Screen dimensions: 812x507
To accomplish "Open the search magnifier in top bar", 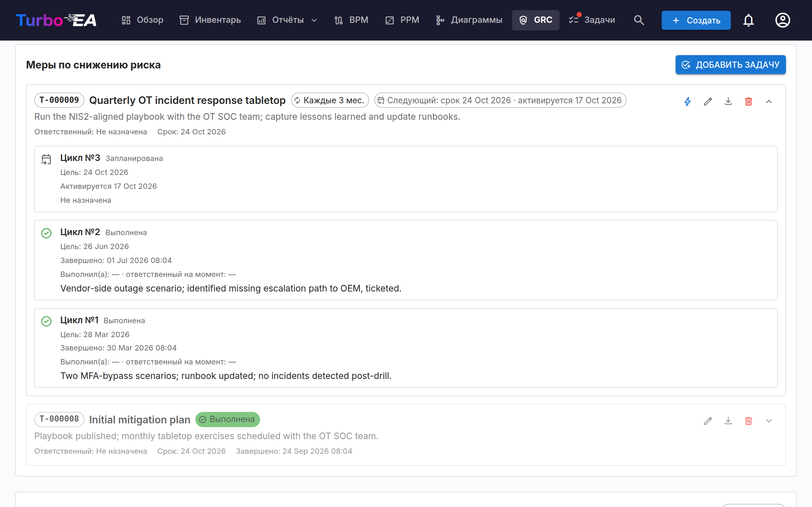I will [639, 20].
